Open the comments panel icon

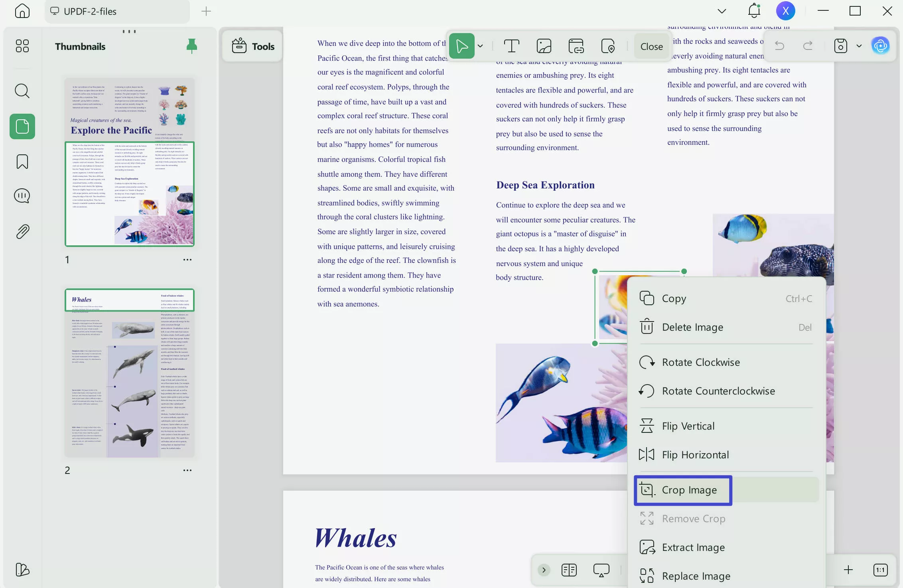point(22,196)
